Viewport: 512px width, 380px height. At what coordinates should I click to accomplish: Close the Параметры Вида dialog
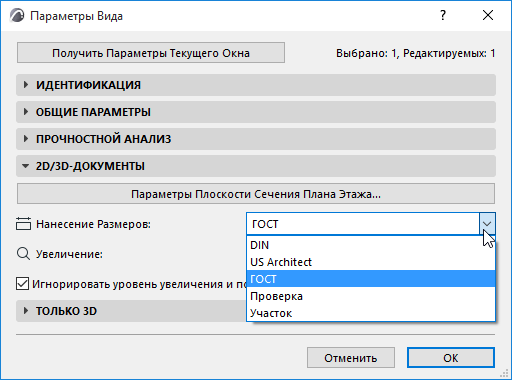488,15
